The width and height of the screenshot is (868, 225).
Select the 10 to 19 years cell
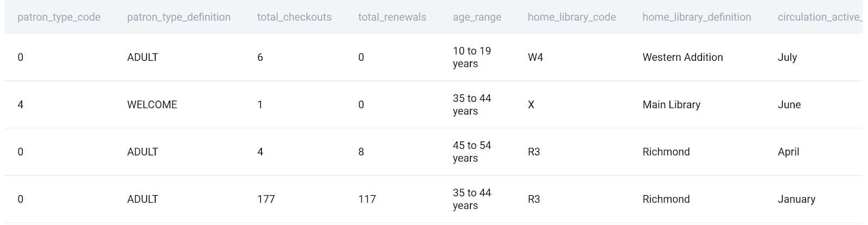[x=471, y=58]
